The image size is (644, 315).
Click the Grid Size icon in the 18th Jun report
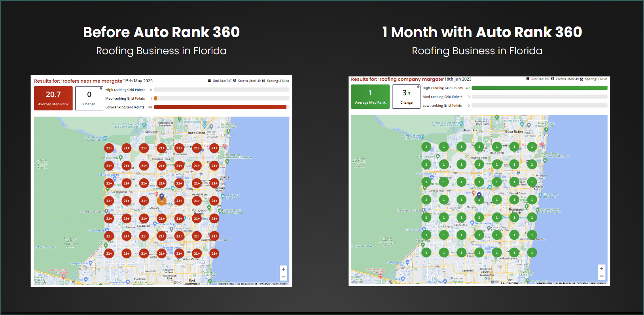click(527, 79)
